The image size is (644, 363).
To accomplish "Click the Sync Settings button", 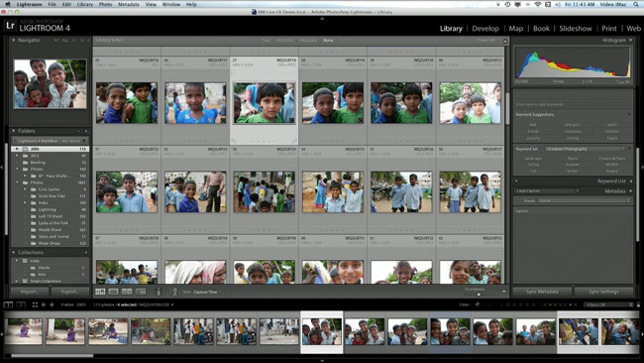I will pyautogui.click(x=603, y=292).
